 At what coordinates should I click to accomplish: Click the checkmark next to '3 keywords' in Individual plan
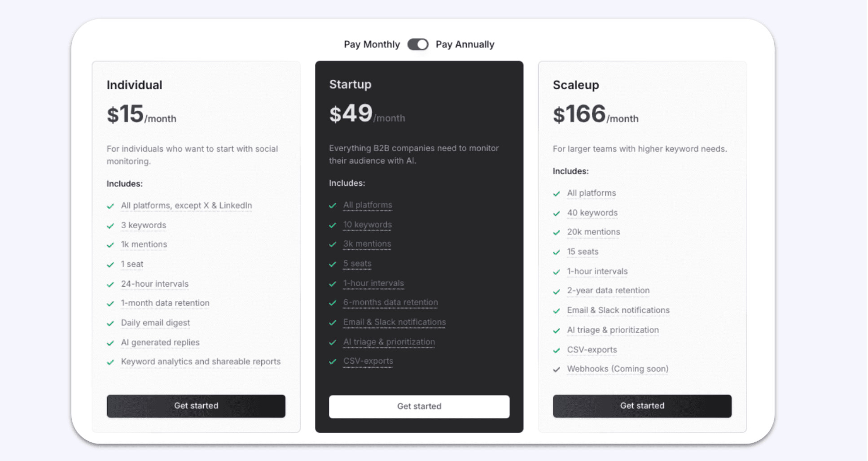tap(110, 226)
